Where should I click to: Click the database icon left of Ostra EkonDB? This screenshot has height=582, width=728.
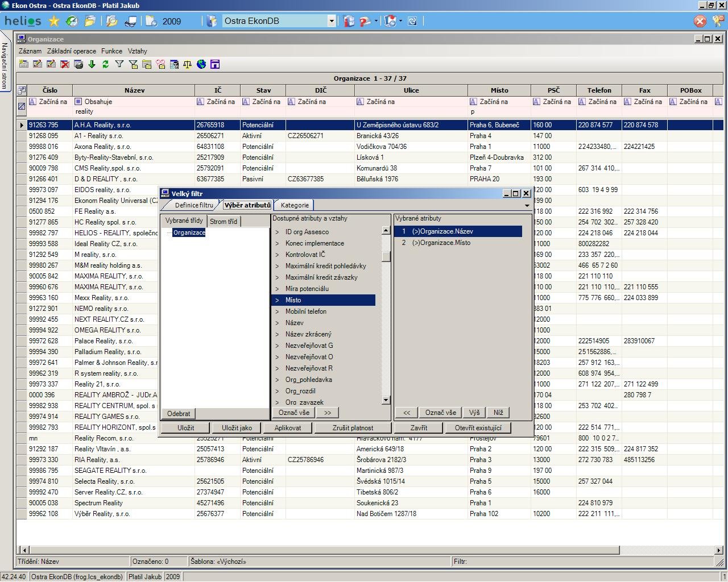pos(212,21)
